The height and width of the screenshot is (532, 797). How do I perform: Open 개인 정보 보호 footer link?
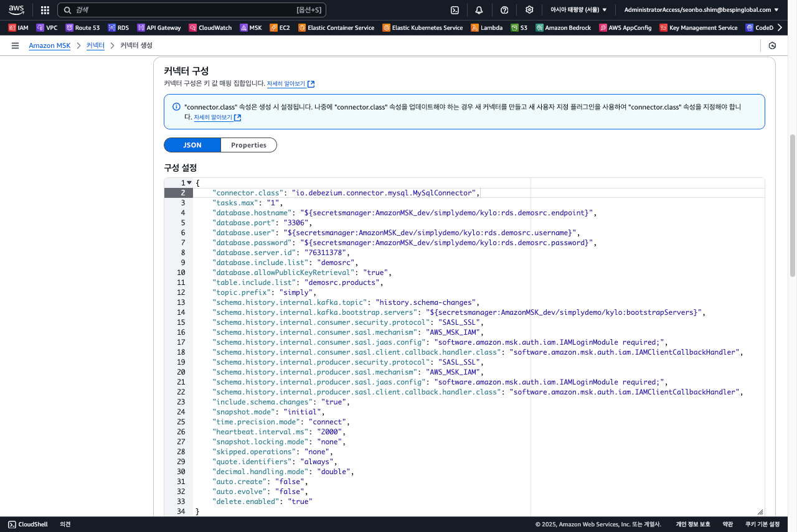693,525
